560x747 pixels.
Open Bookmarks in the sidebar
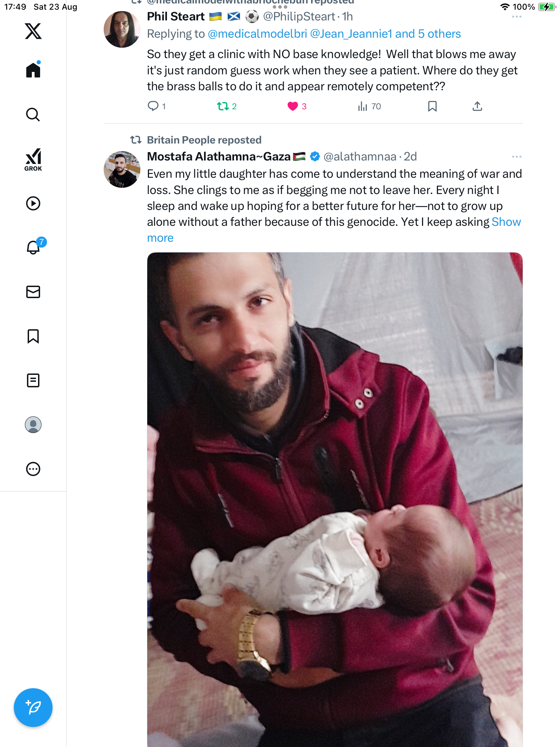[33, 336]
